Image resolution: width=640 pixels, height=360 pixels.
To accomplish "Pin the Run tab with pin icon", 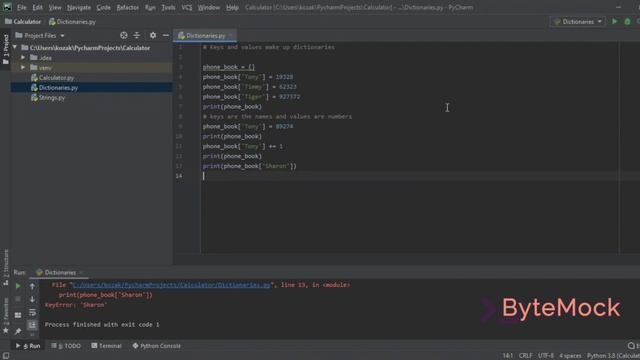I will point(18,331).
